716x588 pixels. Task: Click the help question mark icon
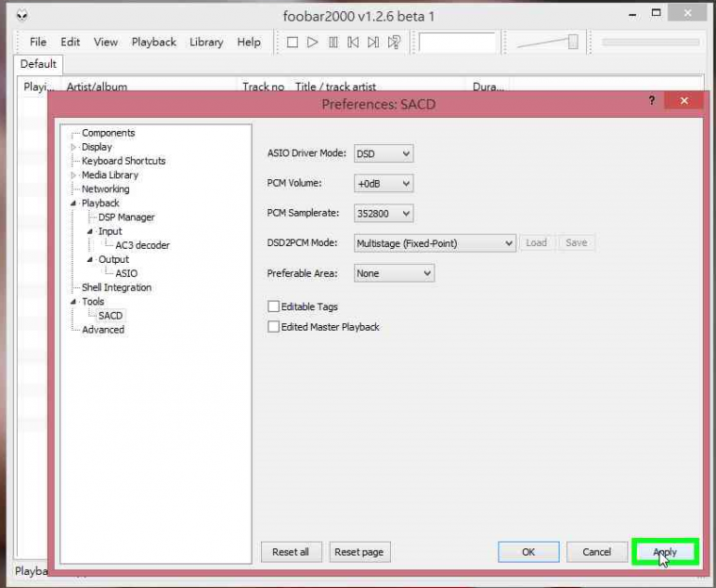[x=651, y=101]
